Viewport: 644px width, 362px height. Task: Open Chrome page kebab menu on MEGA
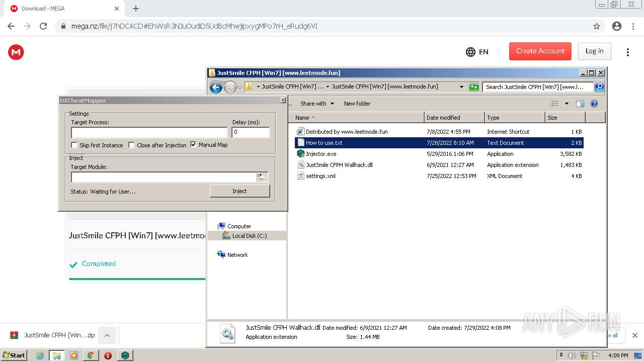point(627,52)
